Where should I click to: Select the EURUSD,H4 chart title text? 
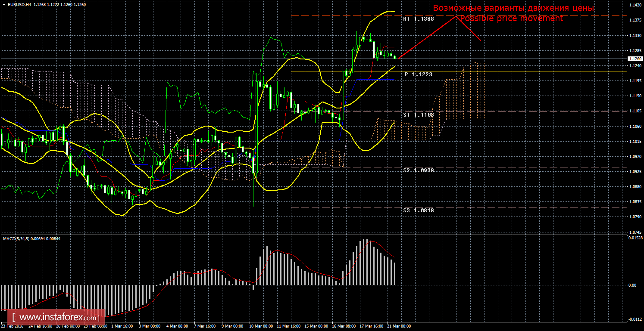point(19,4)
